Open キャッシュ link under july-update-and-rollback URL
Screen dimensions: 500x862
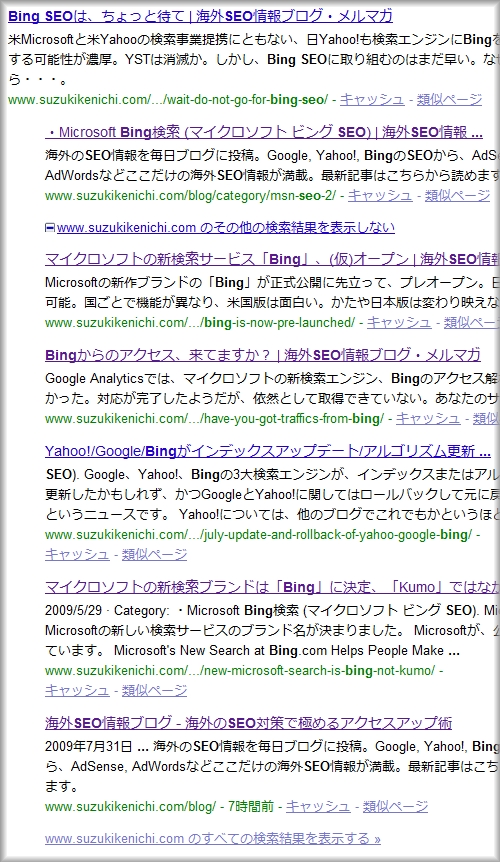[77, 555]
